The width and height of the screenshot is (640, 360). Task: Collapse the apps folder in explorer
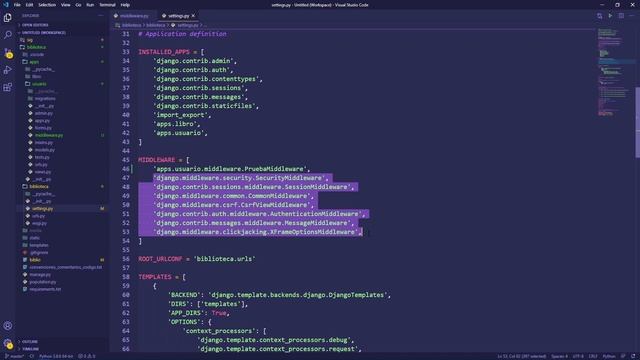tap(34, 62)
